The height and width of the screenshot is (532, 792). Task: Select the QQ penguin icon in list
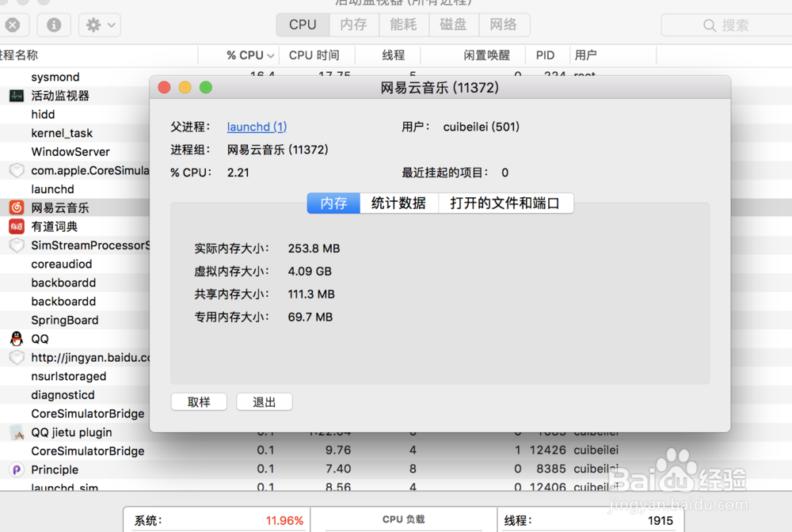[17, 338]
